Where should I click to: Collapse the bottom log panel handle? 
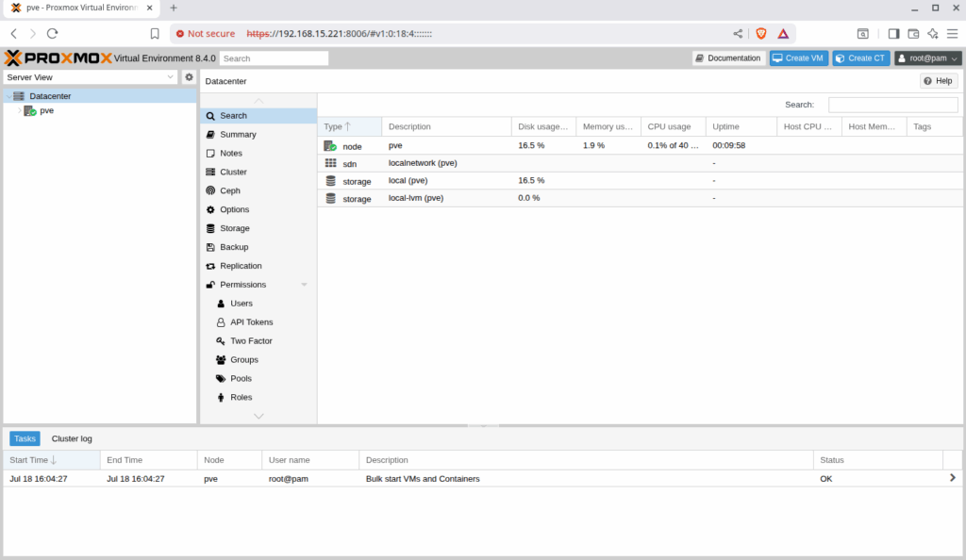483,425
